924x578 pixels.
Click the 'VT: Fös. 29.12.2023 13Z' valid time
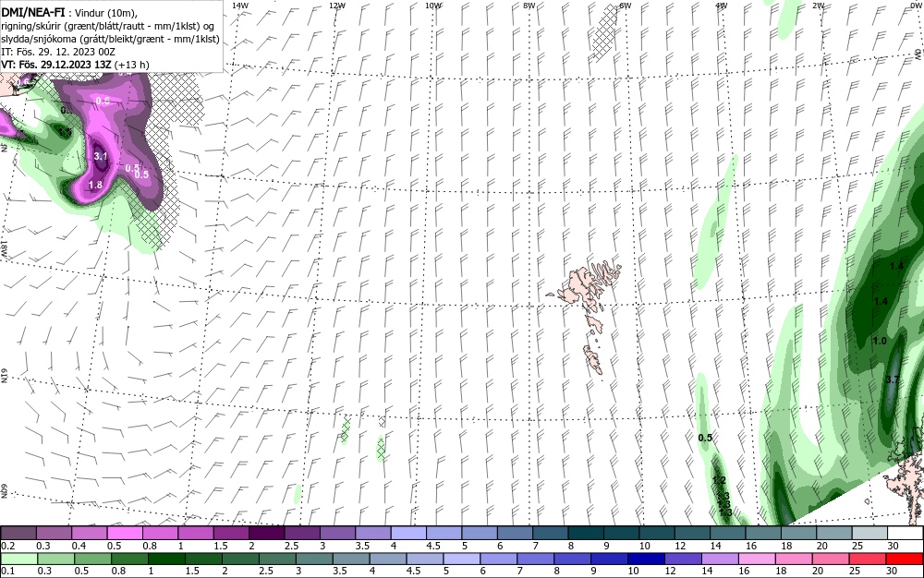coord(56,64)
